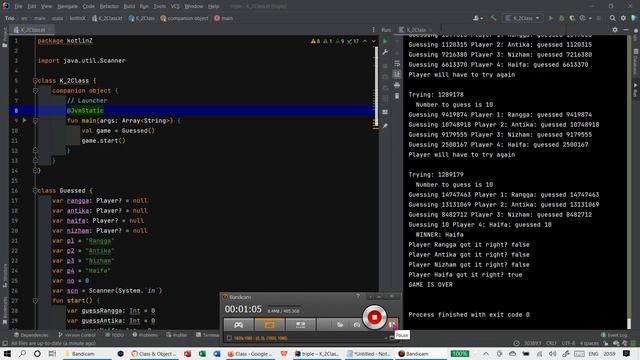Run K_2Class from main toolbar
This screenshot has height=360, width=640.
[x=551, y=18]
